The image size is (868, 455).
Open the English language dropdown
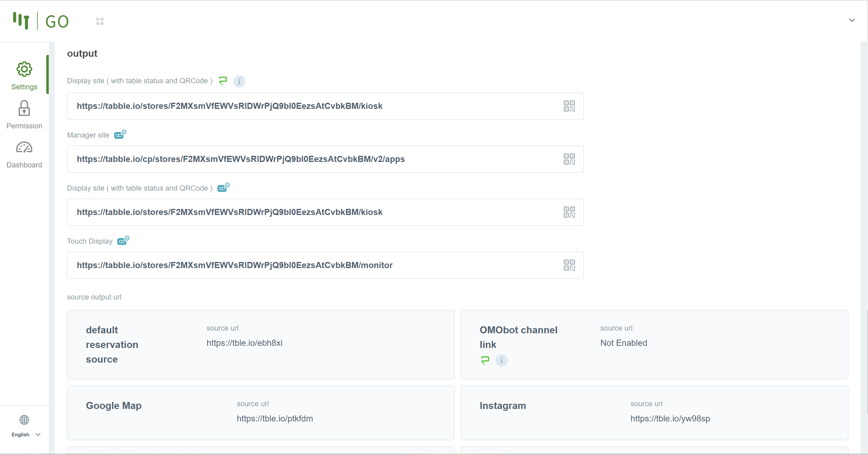click(x=26, y=435)
